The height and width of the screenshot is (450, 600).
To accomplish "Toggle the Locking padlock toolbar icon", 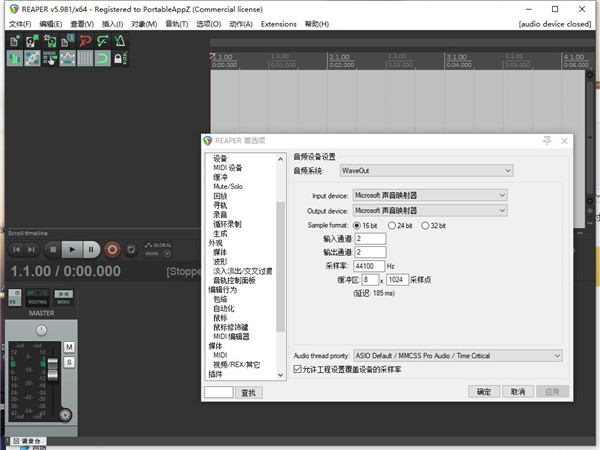I will (120, 59).
